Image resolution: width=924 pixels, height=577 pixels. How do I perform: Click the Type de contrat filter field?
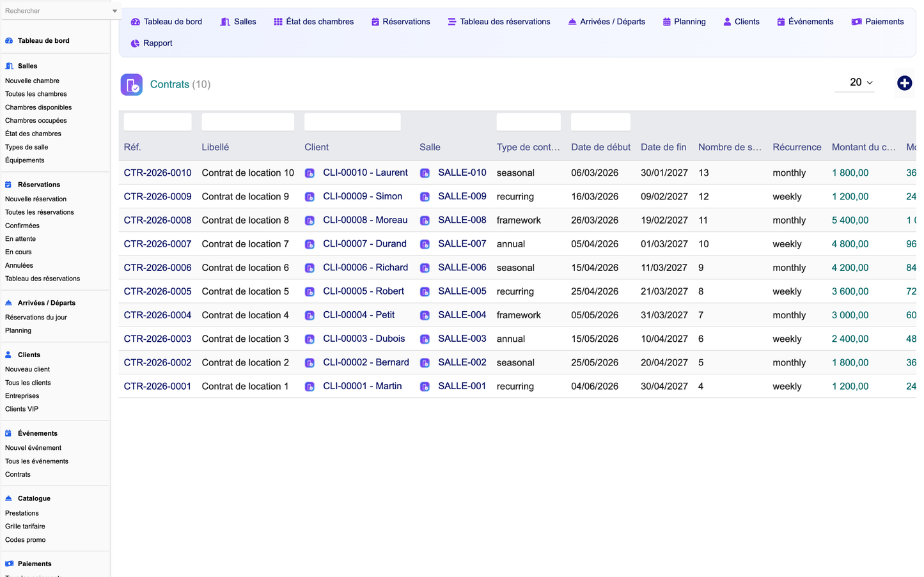[x=528, y=122]
